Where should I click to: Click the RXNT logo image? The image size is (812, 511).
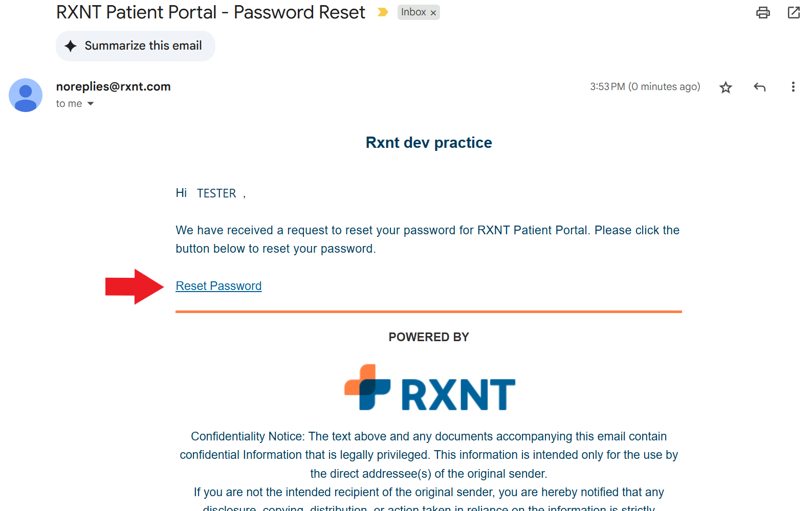tap(429, 388)
